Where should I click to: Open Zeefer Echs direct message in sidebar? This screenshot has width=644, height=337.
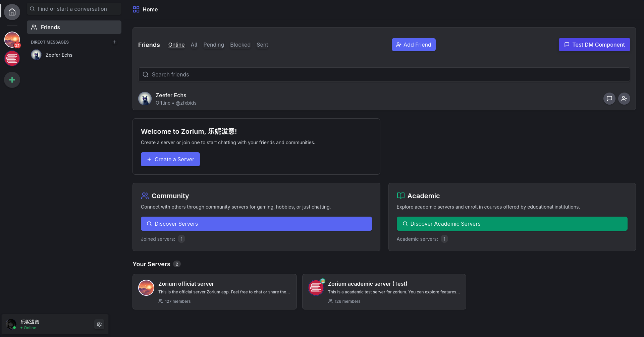(x=59, y=55)
